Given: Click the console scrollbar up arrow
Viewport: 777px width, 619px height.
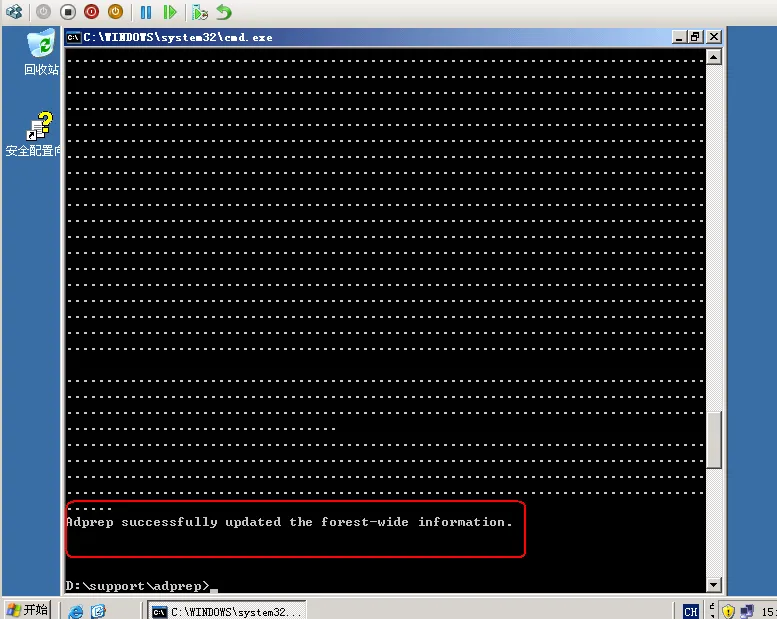Looking at the screenshot, I should click(x=714, y=57).
